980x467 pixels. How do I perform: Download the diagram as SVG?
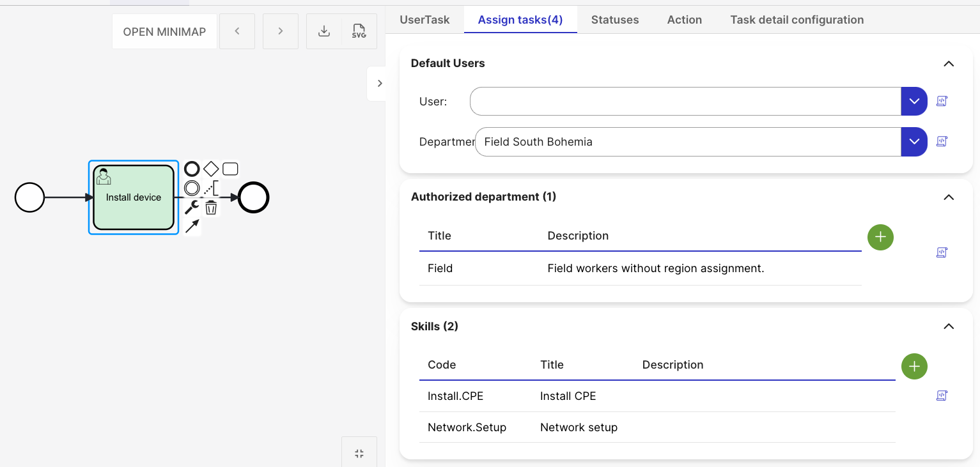(x=359, y=31)
